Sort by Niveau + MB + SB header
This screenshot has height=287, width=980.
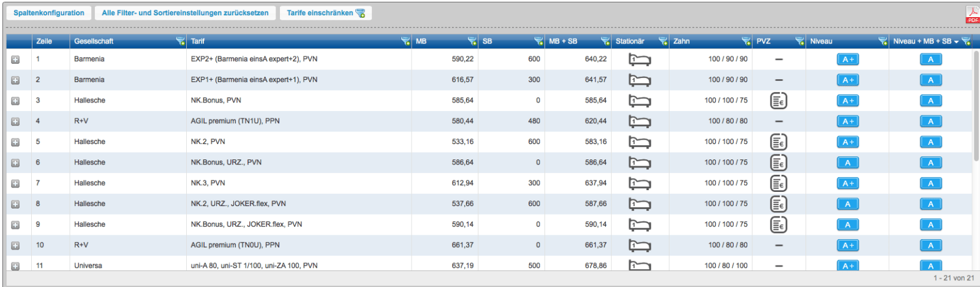click(922, 41)
